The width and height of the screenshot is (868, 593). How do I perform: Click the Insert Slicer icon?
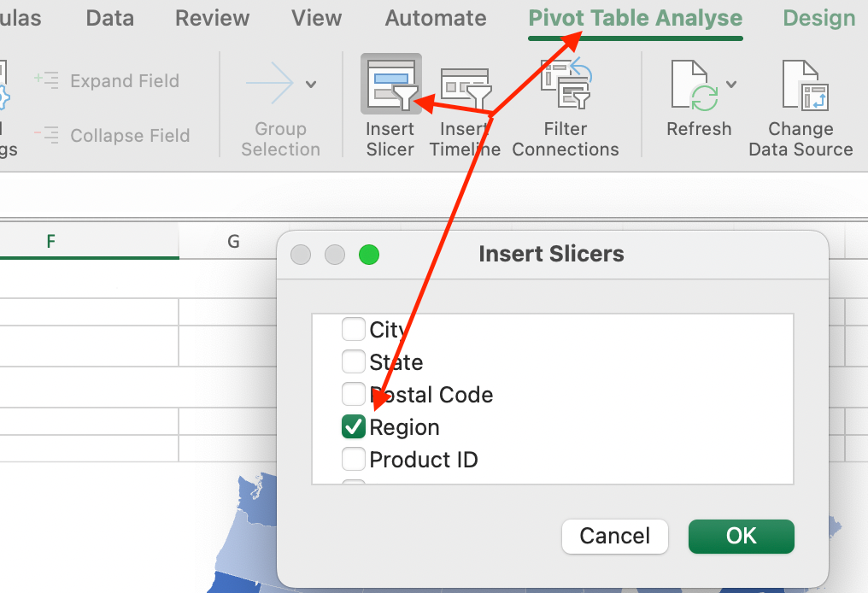390,85
